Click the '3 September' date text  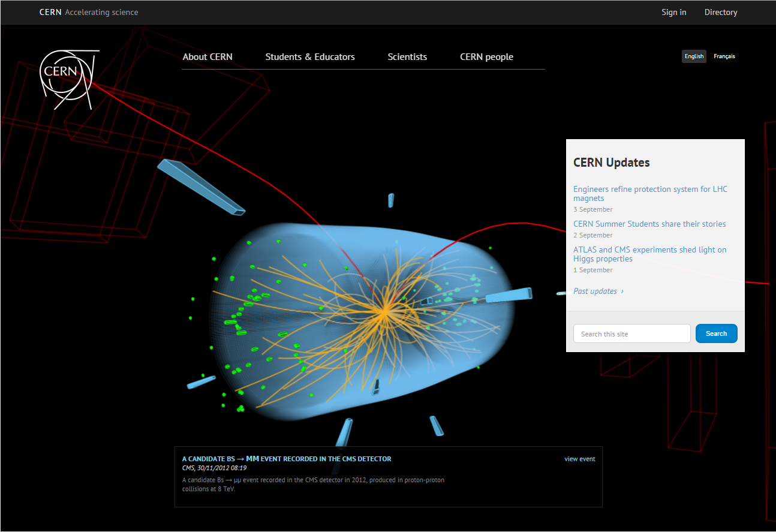point(593,209)
